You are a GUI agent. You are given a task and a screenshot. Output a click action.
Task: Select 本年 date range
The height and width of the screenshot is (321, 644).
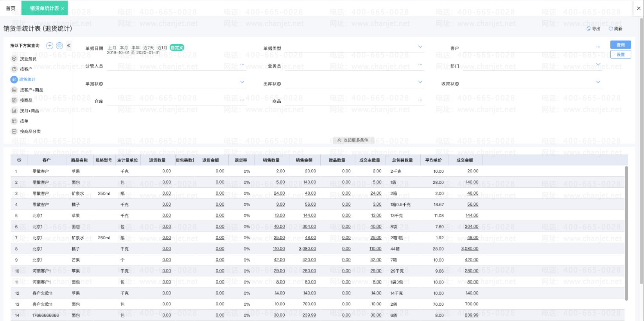[136, 48]
